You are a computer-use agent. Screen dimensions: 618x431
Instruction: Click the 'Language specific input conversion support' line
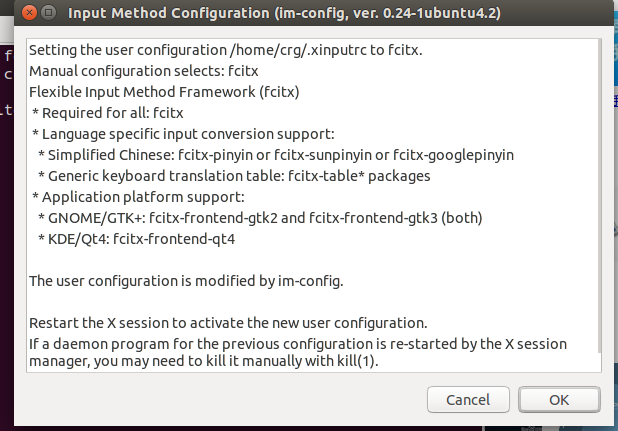point(183,134)
